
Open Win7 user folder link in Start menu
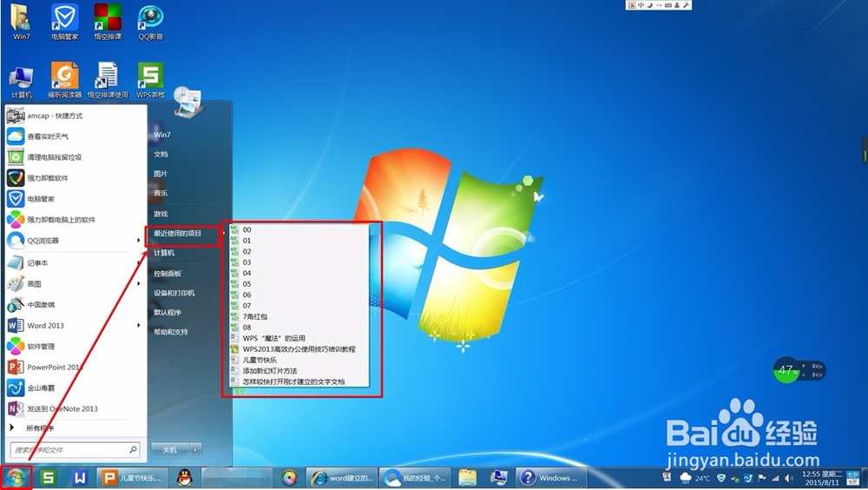[162, 134]
